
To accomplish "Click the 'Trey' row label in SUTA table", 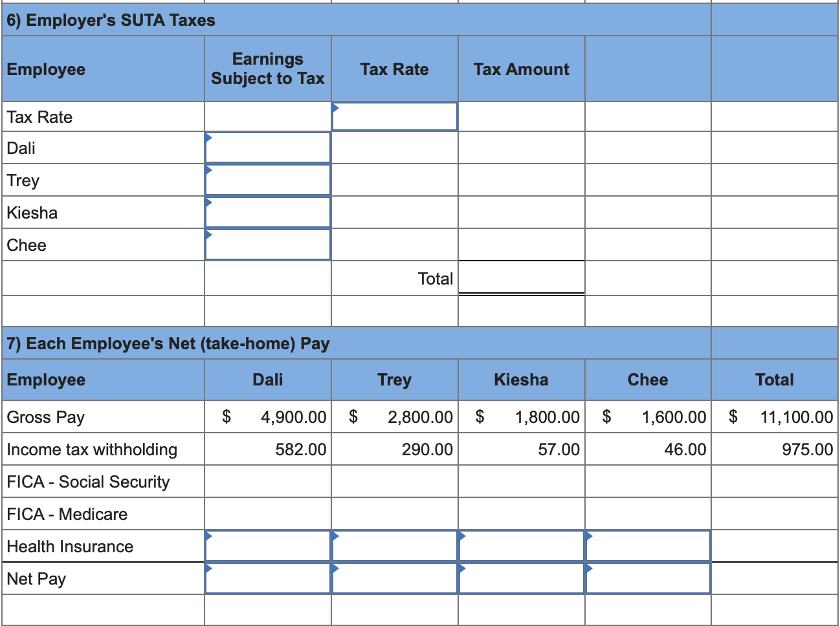I will 23,180.
